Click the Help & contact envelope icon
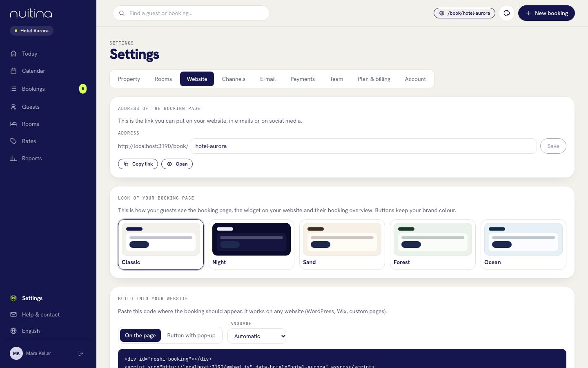The height and width of the screenshot is (368, 588). point(13,314)
